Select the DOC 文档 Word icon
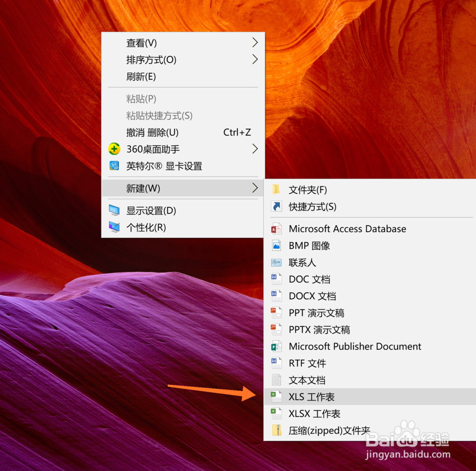The height and width of the screenshot is (471, 476). [276, 279]
